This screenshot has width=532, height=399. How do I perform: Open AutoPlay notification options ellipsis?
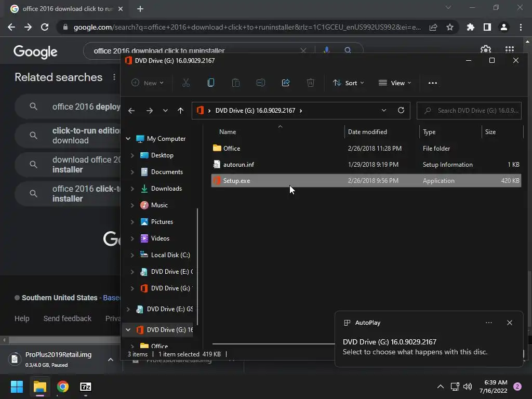click(488, 323)
